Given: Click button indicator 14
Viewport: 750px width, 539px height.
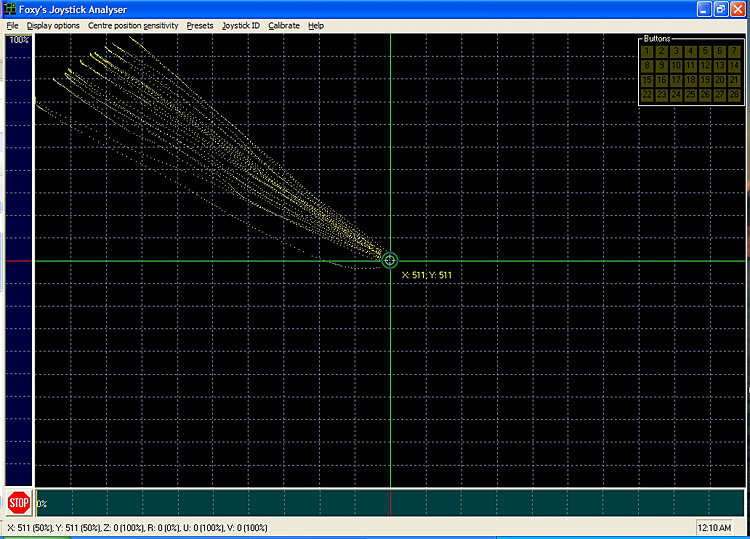Looking at the screenshot, I should (734, 66).
